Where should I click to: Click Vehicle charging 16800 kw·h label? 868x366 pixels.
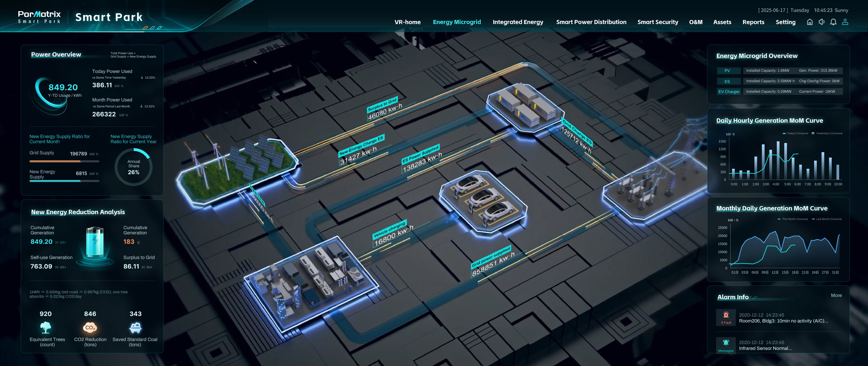(x=393, y=234)
